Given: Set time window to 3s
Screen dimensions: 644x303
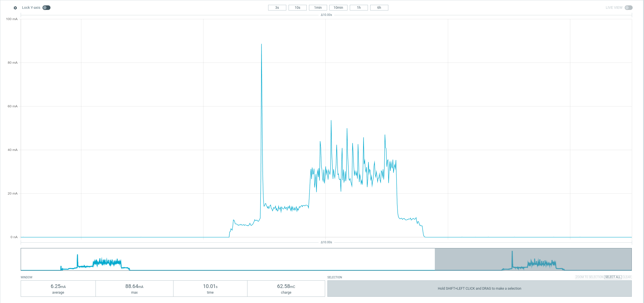Looking at the screenshot, I should [x=277, y=8].
